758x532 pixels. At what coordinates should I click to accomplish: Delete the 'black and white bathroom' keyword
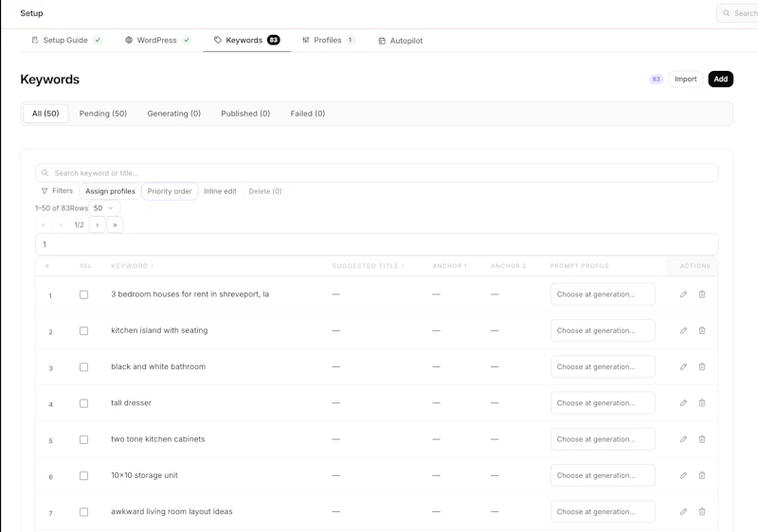pyautogui.click(x=702, y=366)
